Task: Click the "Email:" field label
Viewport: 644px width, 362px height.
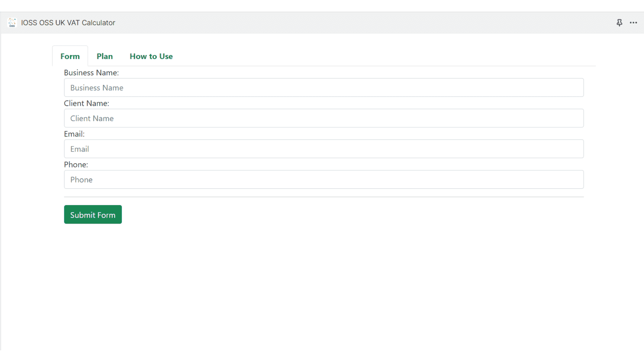Action: (74, 134)
